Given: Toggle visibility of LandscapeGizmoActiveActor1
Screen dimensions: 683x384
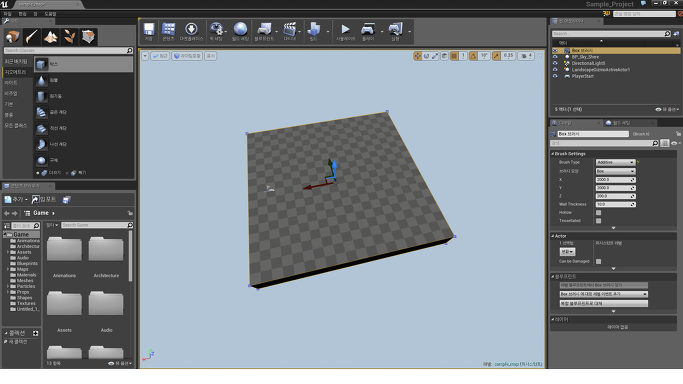Looking at the screenshot, I should pos(555,70).
